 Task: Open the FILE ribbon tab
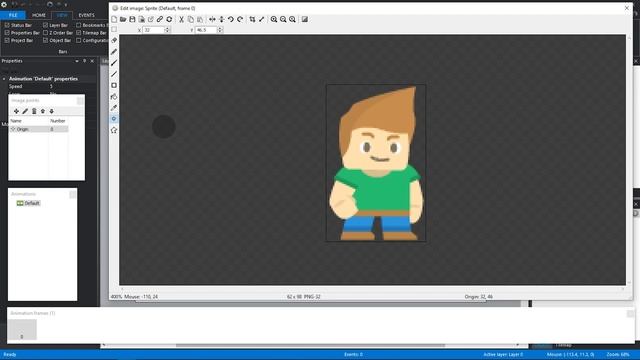13,15
